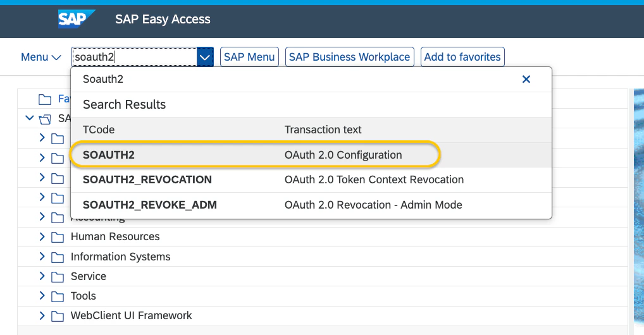Click the Transaction text column header
644x335 pixels.
pyautogui.click(x=323, y=130)
